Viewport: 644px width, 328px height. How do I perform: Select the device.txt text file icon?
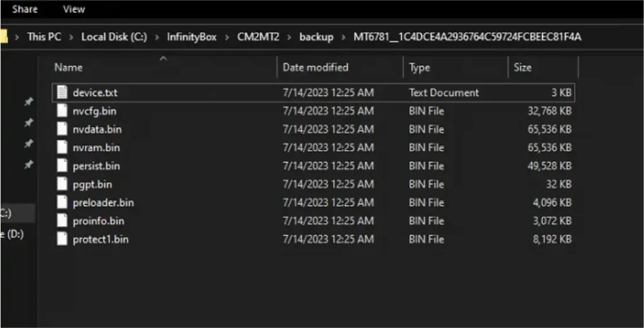62,92
